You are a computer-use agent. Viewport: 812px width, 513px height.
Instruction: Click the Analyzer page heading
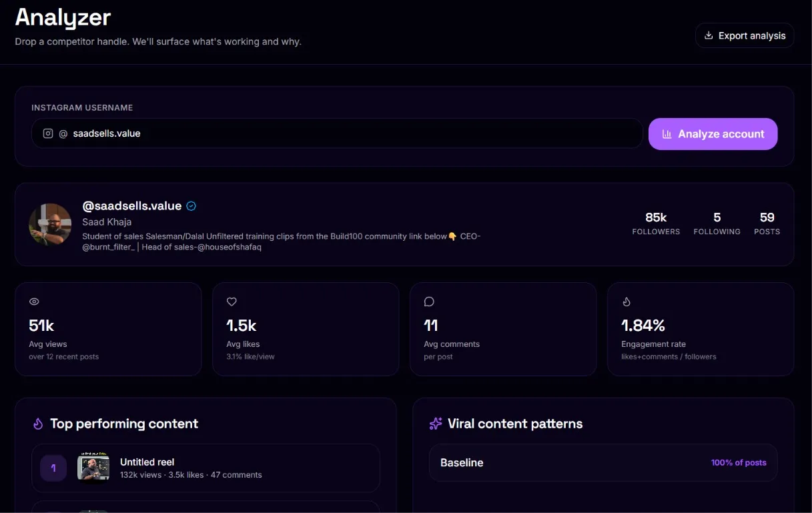(x=63, y=17)
